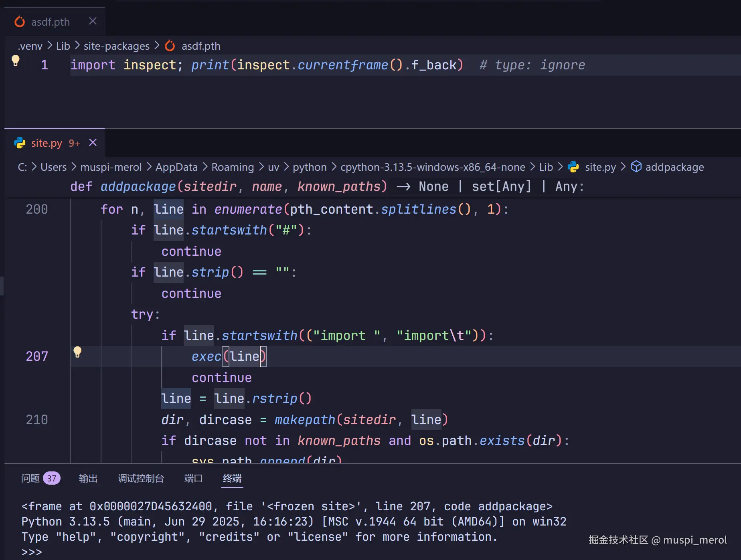
Task: Select line number 200 in site.py gutter
Action: pos(37,209)
